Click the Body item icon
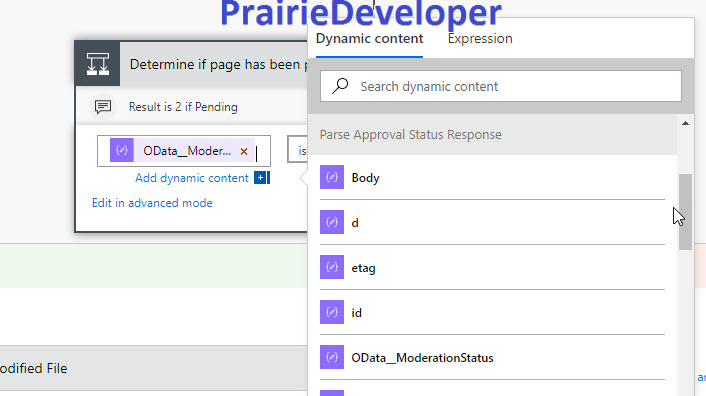This screenshot has width=706, height=396. [x=332, y=177]
